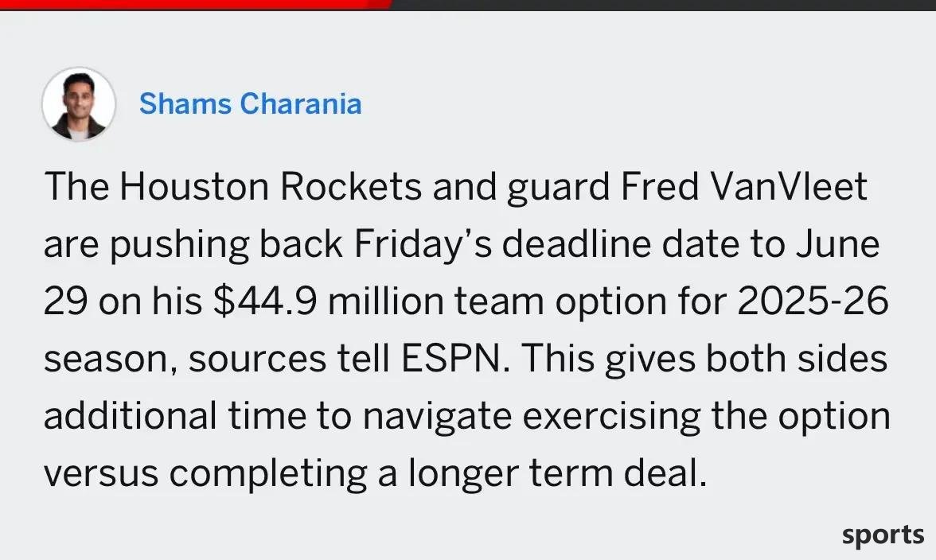Click the name "Fred VanVleet"
Screen dimensions: 936x560
click(x=743, y=187)
